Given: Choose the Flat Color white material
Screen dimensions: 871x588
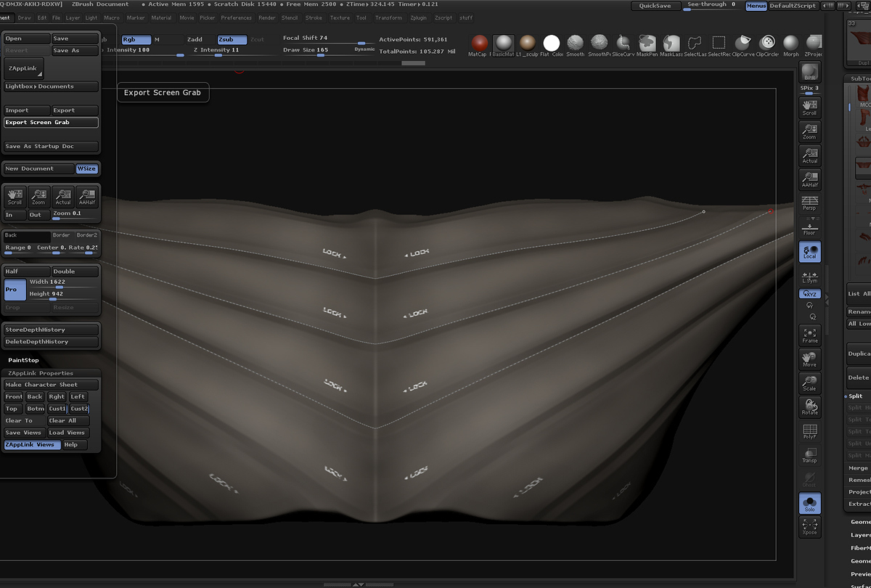Looking at the screenshot, I should (552, 44).
